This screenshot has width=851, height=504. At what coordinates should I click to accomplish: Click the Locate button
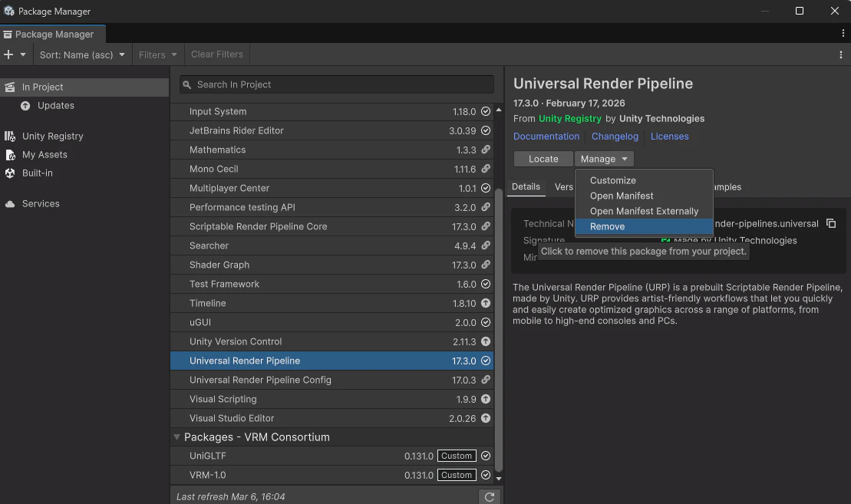click(x=543, y=159)
